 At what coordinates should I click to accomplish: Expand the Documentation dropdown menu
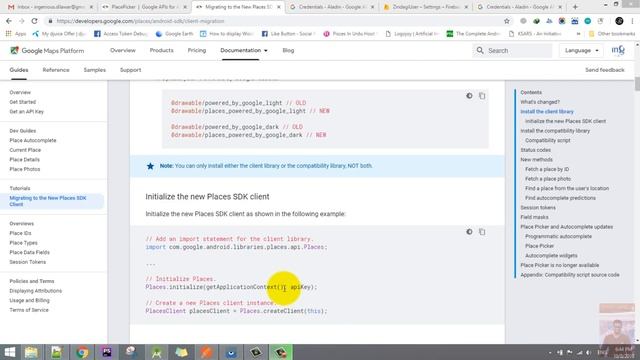point(244,50)
